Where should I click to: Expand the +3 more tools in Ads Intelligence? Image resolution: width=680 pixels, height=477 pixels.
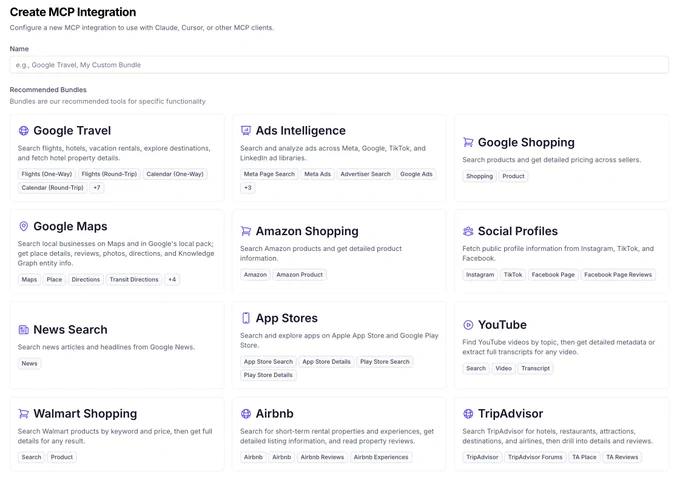coord(248,187)
